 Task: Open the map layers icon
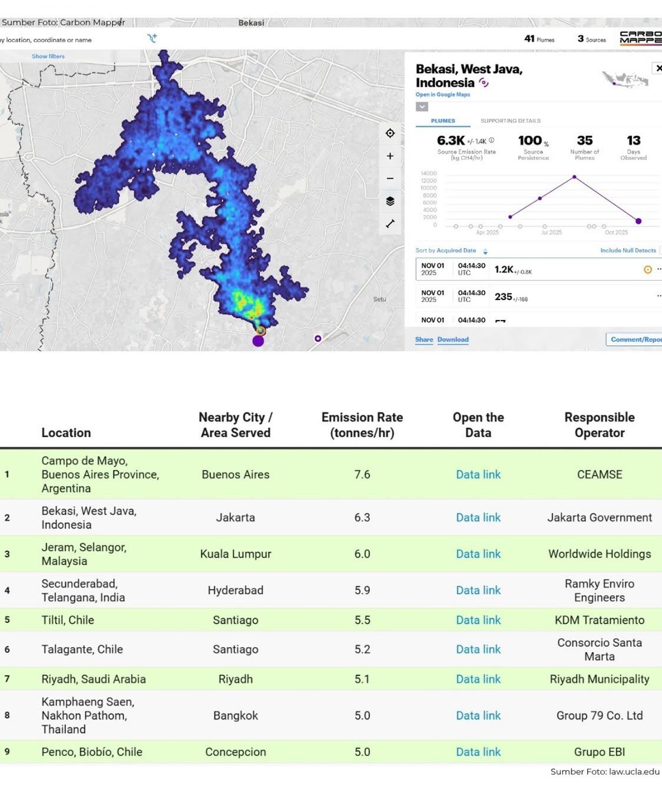[x=390, y=201]
